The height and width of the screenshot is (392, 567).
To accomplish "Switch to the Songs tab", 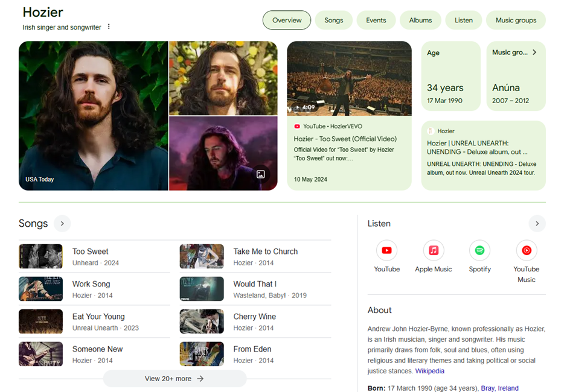I will (333, 21).
